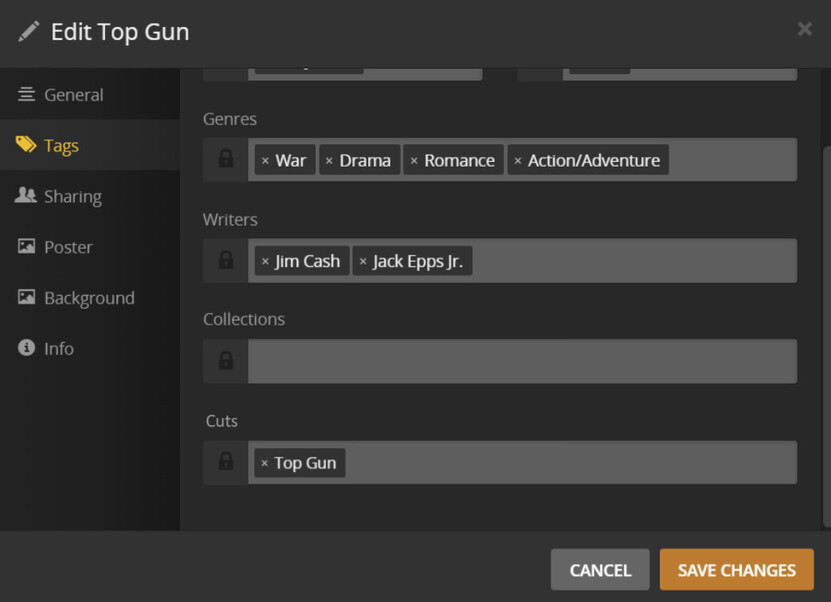Click the Info circle icon
This screenshot has width=831, height=602.
click(26, 348)
